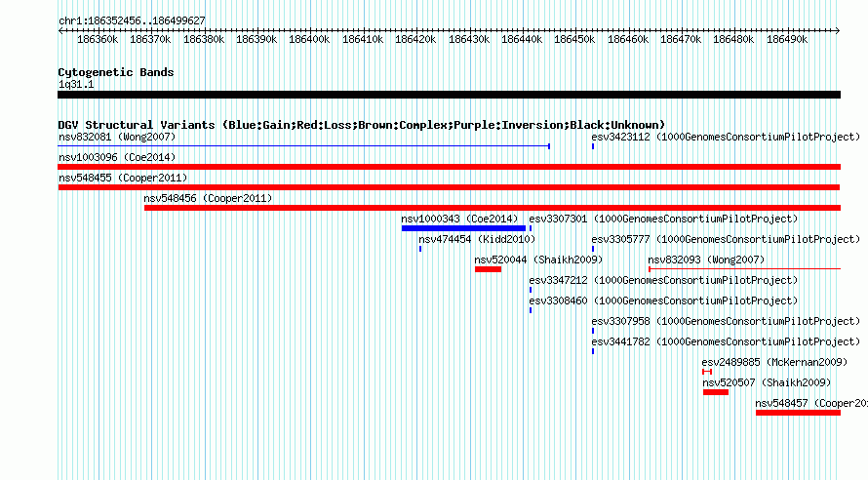Click chr1:186352456..186499627 coordinates text

pyautogui.click(x=132, y=20)
